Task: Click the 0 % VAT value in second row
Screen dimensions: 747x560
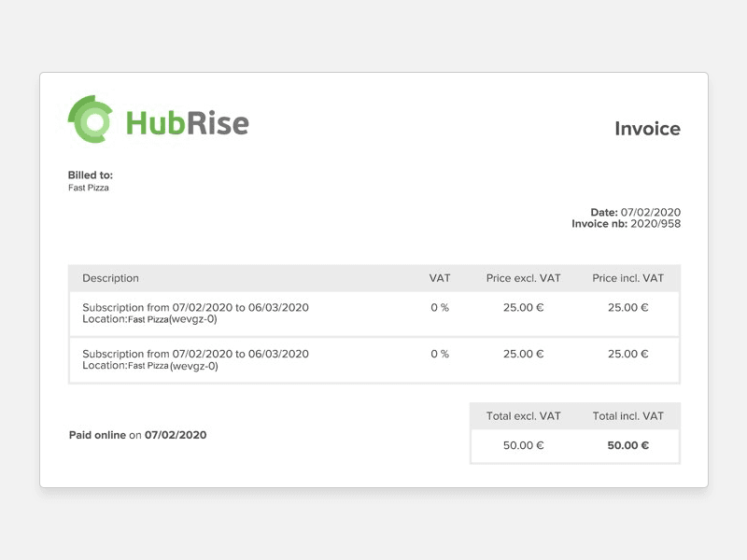Action: 440,354
